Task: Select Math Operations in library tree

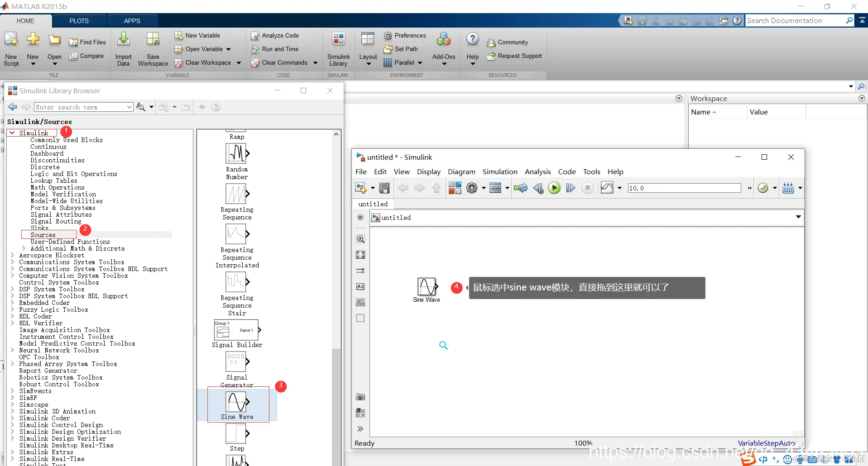Action: (58, 187)
